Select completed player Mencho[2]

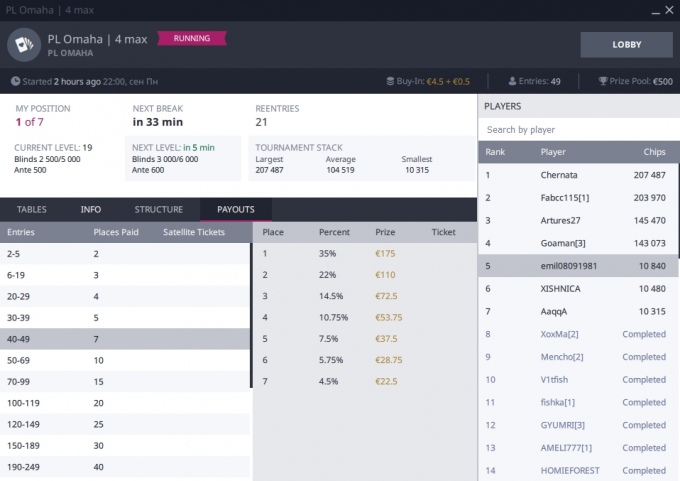tap(578, 357)
